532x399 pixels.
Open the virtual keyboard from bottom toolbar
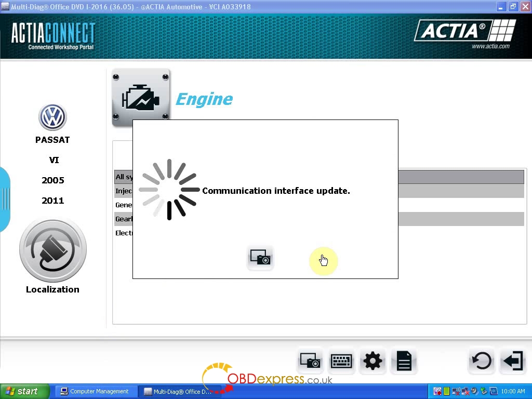pyautogui.click(x=341, y=361)
